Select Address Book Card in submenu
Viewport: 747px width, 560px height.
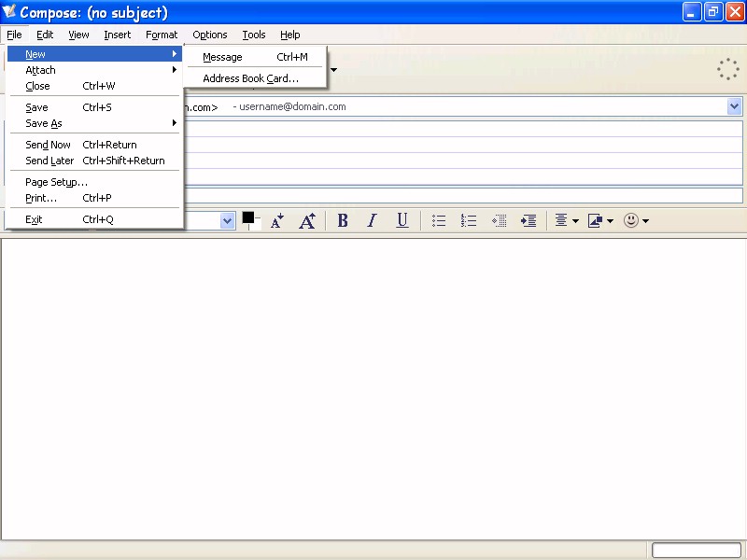[x=255, y=78]
